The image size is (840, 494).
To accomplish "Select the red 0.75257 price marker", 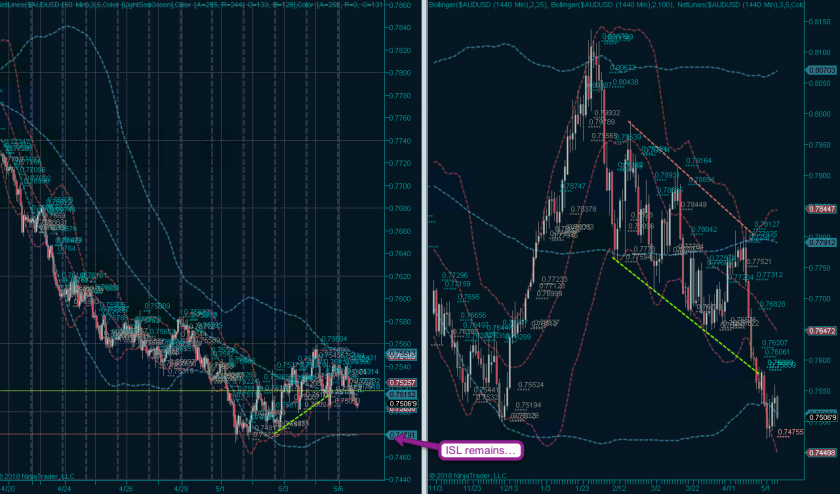I will [x=402, y=383].
